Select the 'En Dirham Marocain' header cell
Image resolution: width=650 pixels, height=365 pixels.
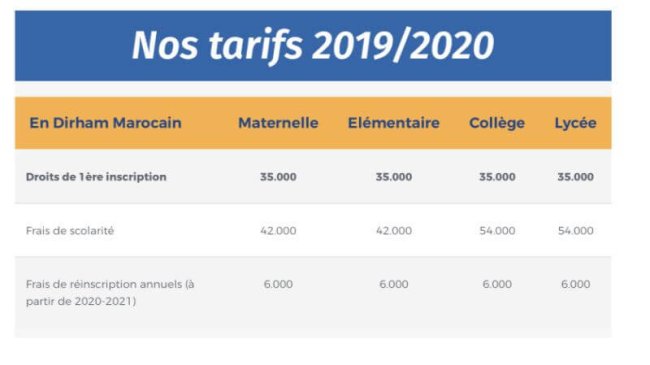point(105,123)
